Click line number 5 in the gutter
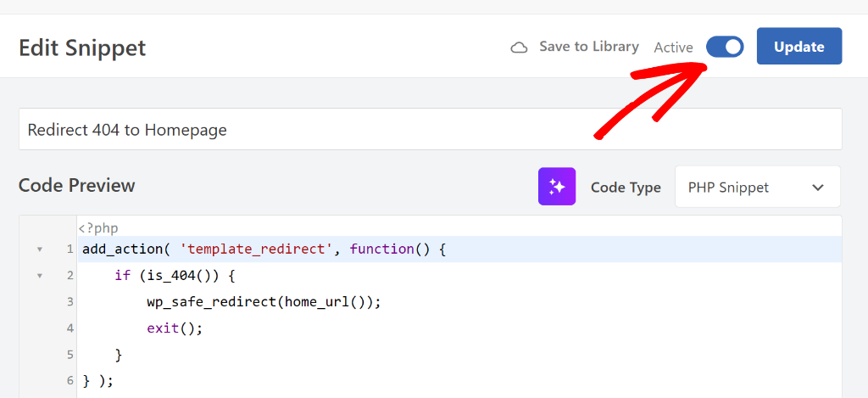The width and height of the screenshot is (868, 398). click(70, 355)
